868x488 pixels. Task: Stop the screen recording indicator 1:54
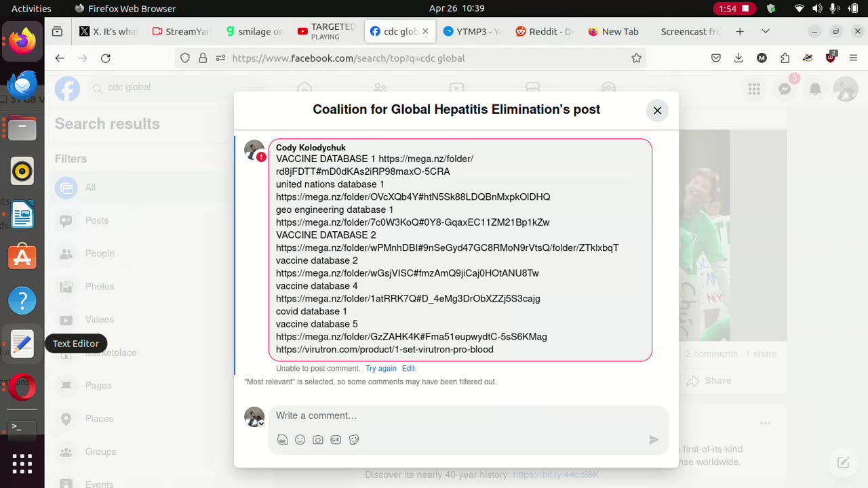[734, 9]
